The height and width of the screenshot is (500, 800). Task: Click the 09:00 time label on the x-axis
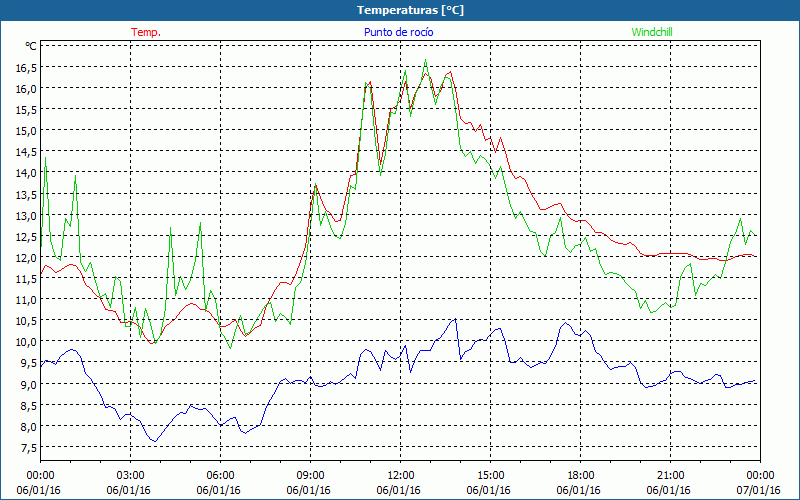point(311,476)
